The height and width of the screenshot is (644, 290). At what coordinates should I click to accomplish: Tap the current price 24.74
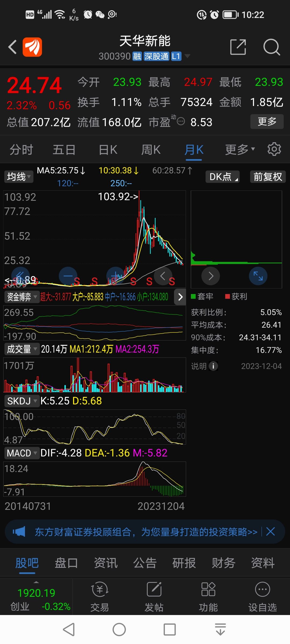click(34, 86)
